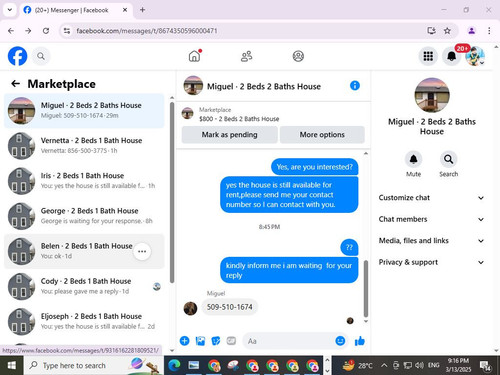Open the Facebook menu grid icon

(x=428, y=56)
